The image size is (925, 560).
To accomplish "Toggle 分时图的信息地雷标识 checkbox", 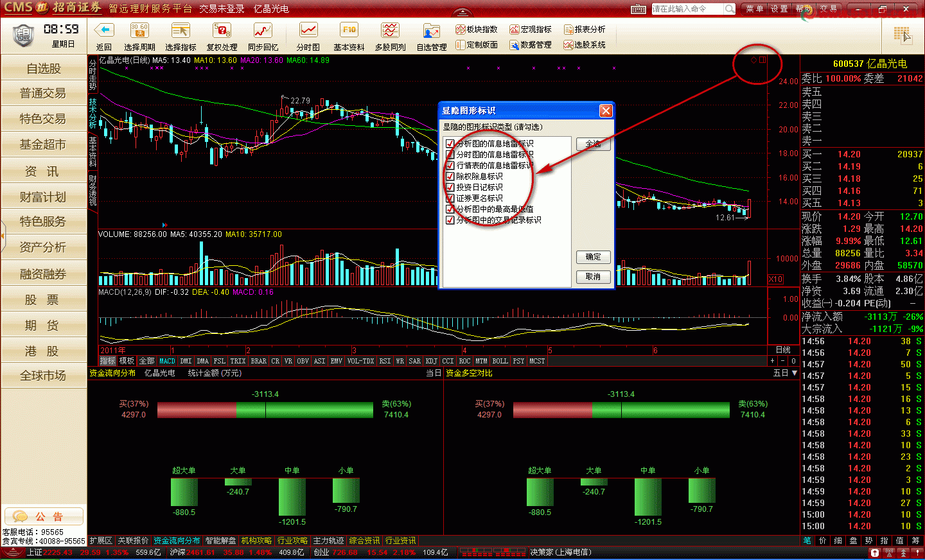I will point(450,155).
